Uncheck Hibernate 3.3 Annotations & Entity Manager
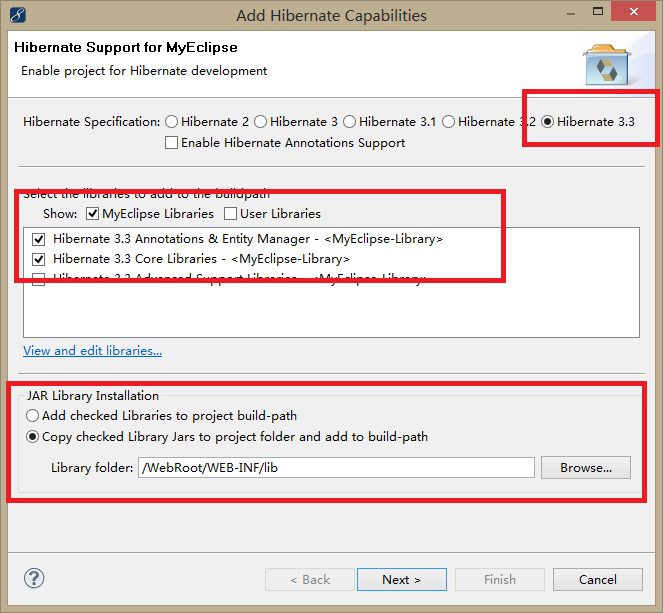The height and width of the screenshot is (613, 663). 39,240
